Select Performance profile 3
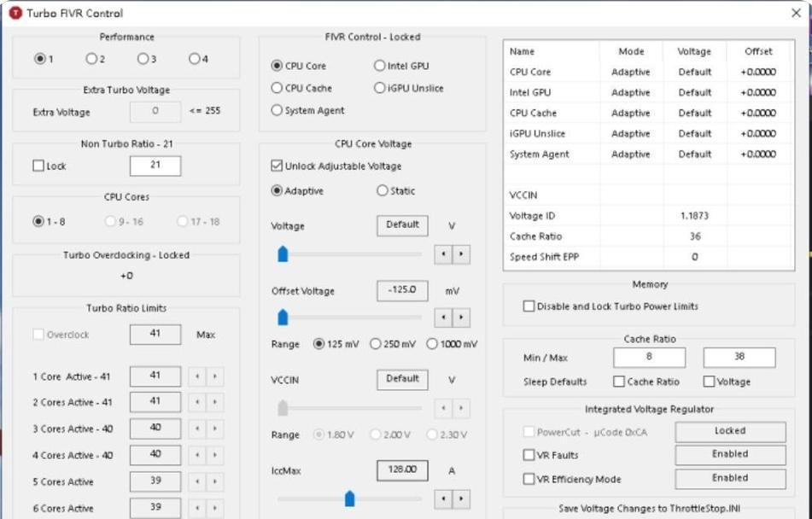Viewport: 812px width, 519px height. 143,59
